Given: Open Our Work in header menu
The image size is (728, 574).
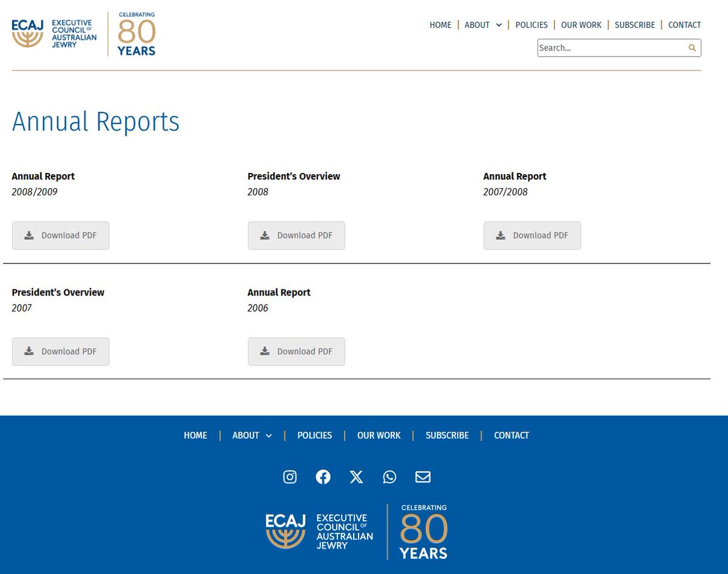Looking at the screenshot, I should click(581, 25).
